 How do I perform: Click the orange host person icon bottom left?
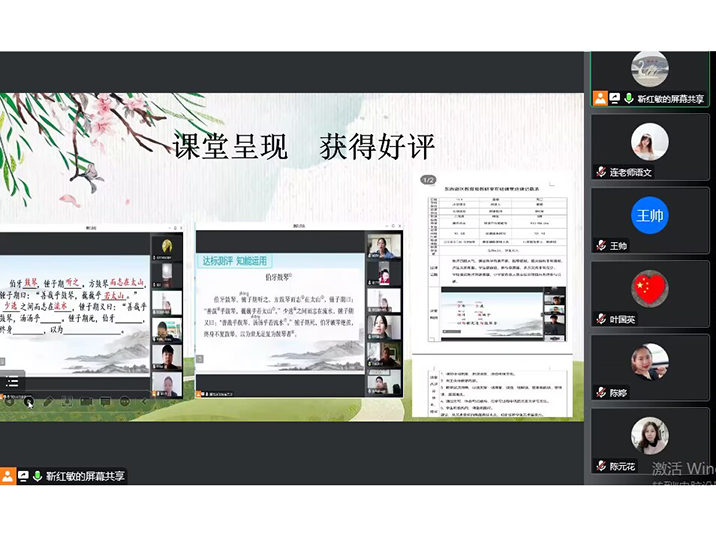[x=8, y=476]
